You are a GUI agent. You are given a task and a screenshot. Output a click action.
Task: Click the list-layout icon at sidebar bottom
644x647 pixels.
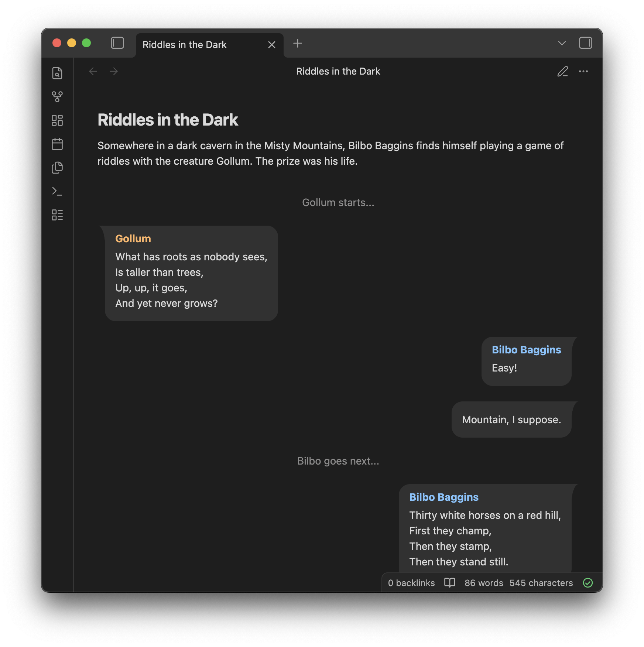click(57, 215)
